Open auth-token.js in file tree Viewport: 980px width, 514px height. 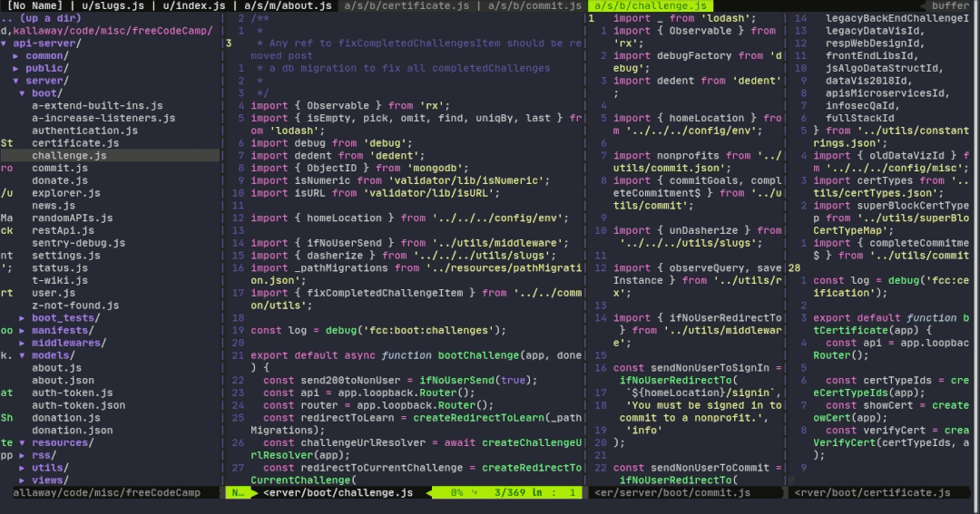pyautogui.click(x=73, y=393)
